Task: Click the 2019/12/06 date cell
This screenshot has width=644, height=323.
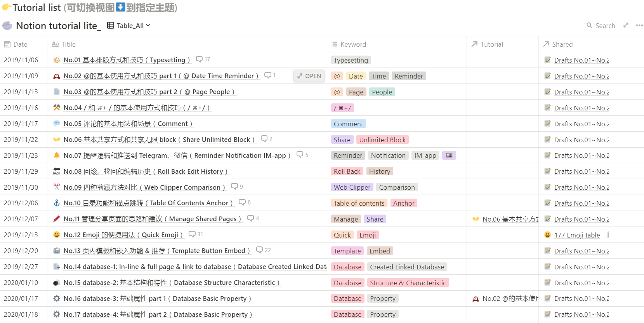Action: click(21, 203)
